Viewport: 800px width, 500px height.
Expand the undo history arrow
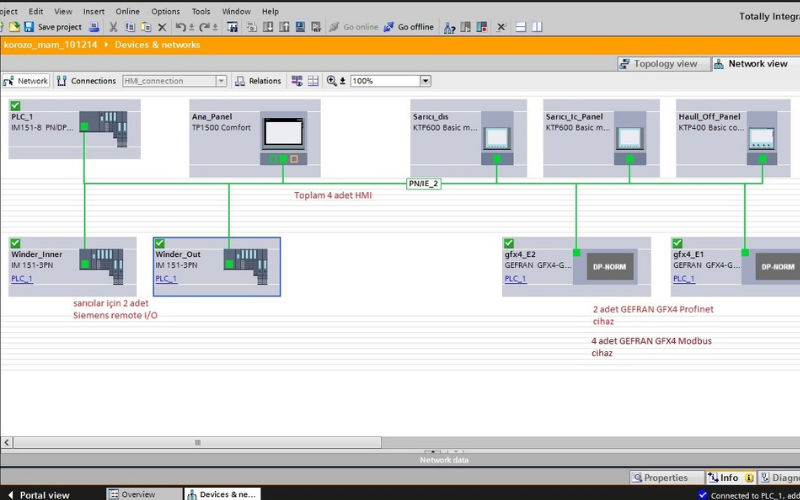point(192,28)
